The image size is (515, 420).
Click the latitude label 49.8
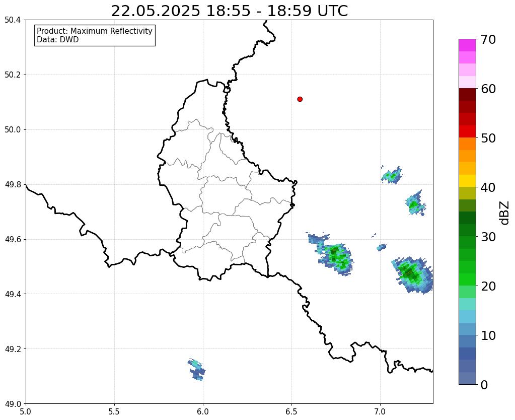(x=13, y=185)
